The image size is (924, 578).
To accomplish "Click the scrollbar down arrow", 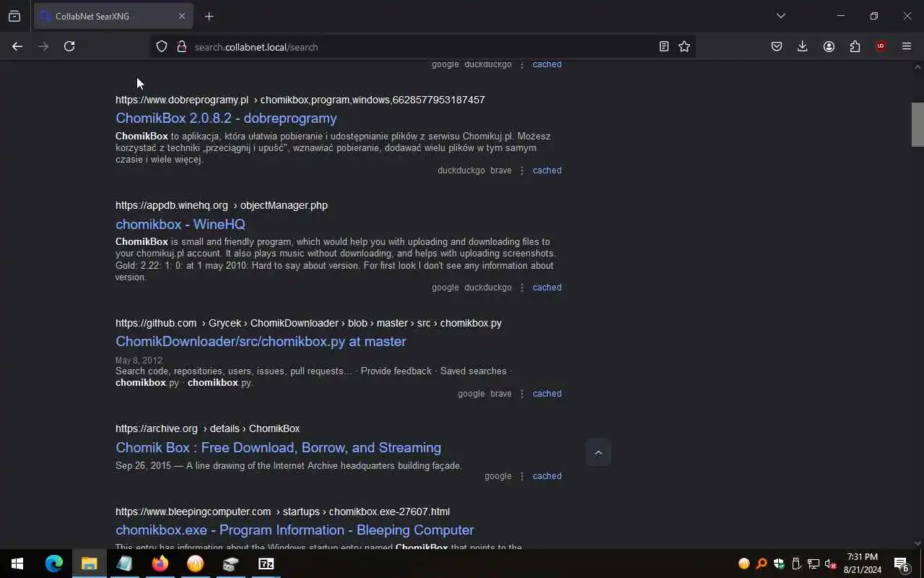I will [918, 543].
